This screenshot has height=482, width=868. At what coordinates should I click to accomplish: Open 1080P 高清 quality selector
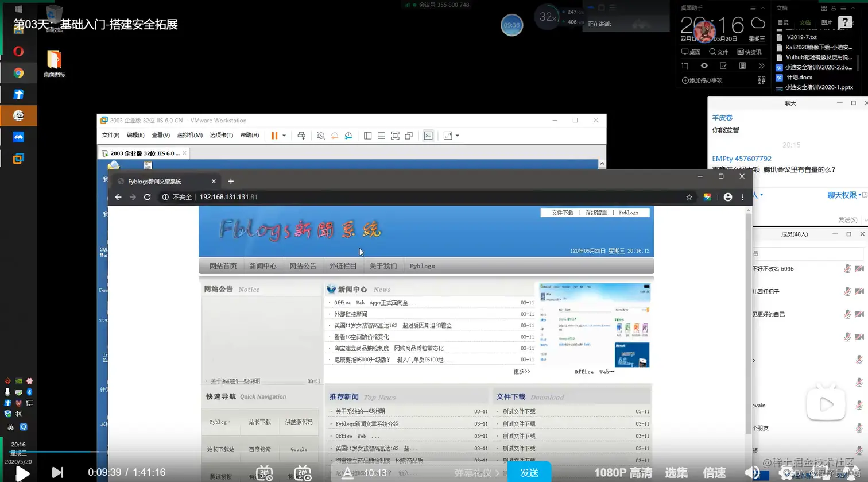623,473
